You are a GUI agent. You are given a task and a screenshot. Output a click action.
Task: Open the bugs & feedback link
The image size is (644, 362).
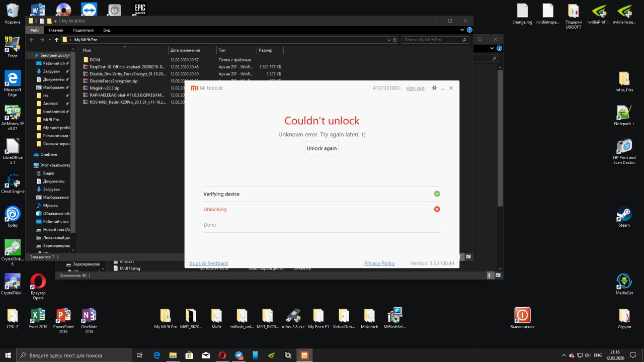click(209, 263)
